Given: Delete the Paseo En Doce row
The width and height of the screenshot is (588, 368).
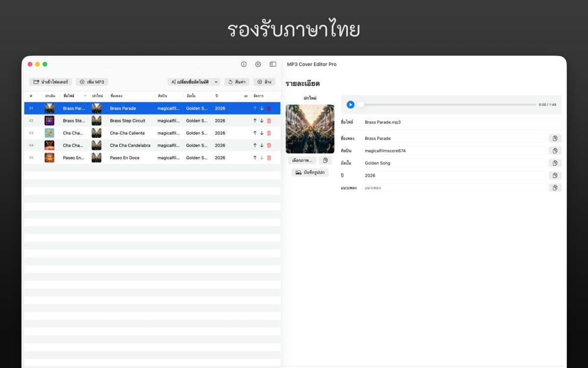Looking at the screenshot, I should pos(269,158).
